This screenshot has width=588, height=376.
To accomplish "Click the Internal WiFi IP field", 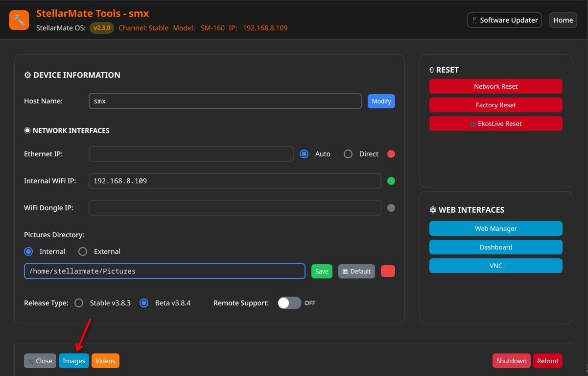I will click(235, 181).
